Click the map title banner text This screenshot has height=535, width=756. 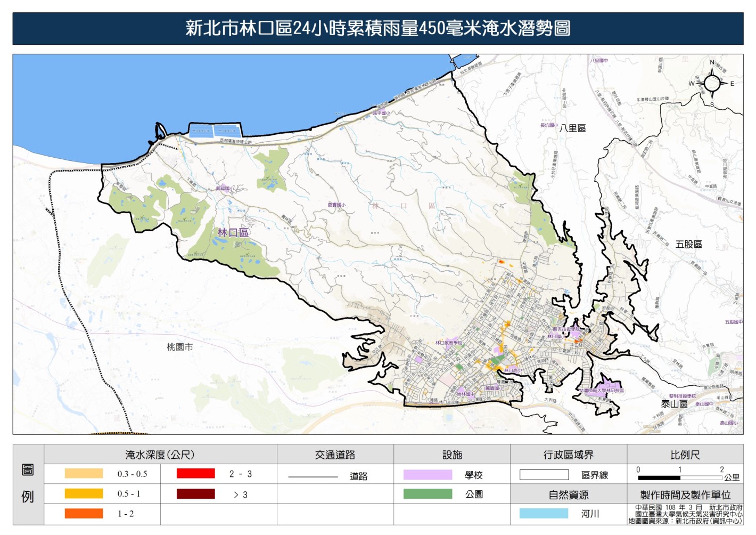tap(378, 28)
